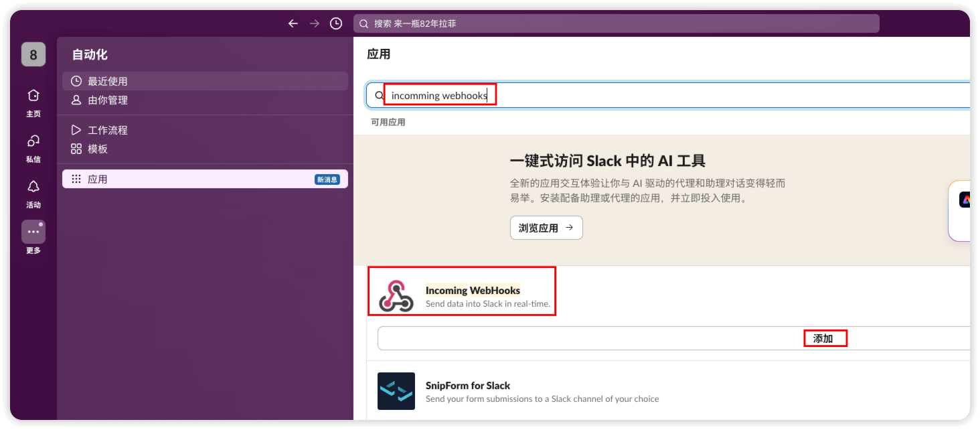980x430 pixels.
Task: Go to 主页 in the sidebar
Action: click(x=33, y=102)
